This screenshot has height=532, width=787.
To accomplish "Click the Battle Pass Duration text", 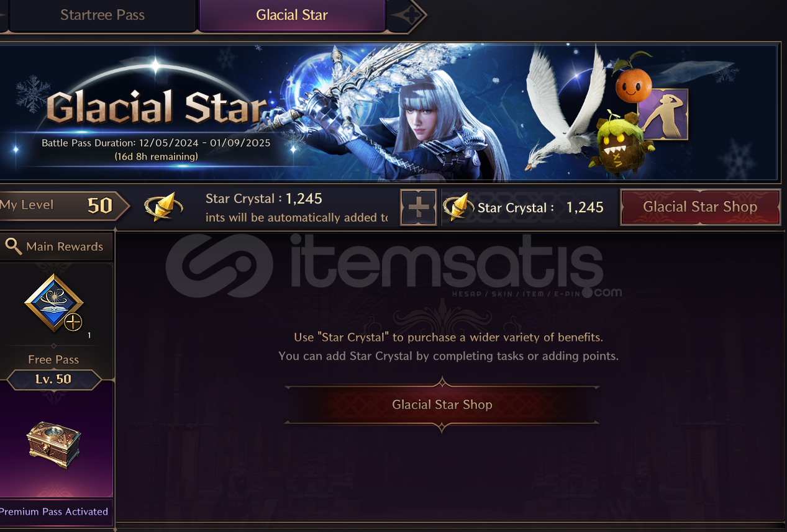I will point(156,143).
